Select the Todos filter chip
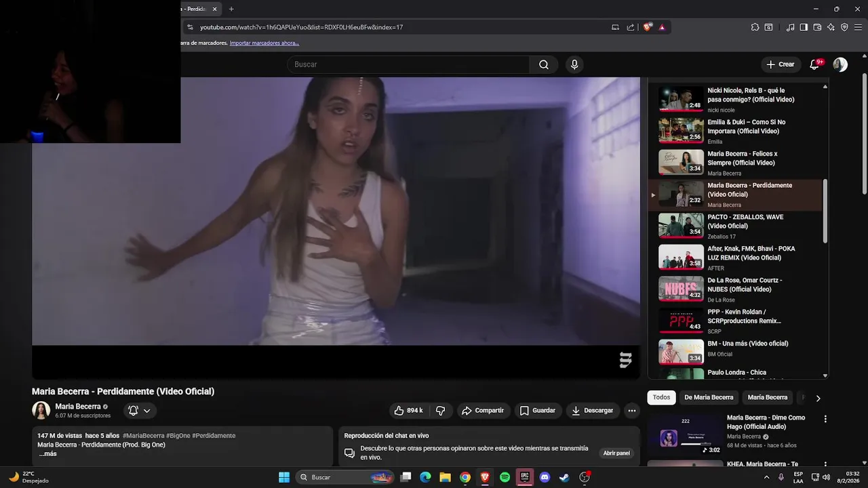 661,397
